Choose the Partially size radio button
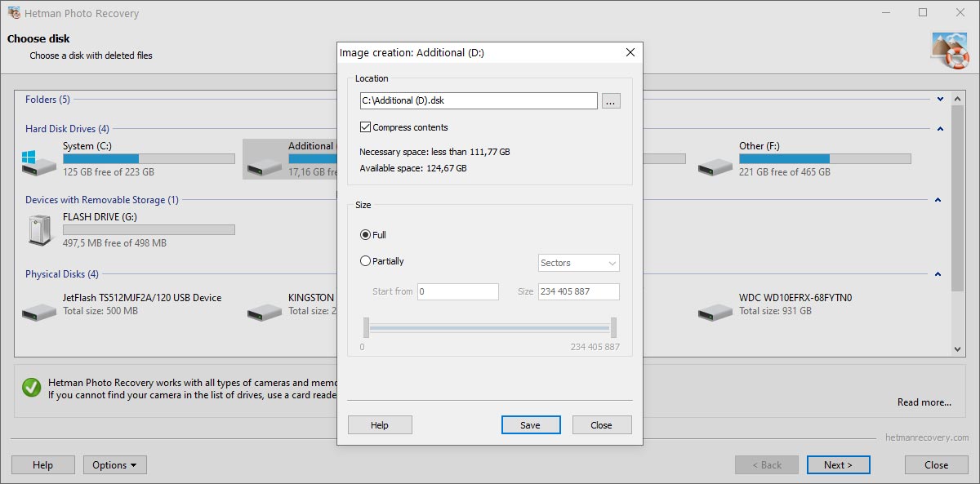 click(x=365, y=261)
